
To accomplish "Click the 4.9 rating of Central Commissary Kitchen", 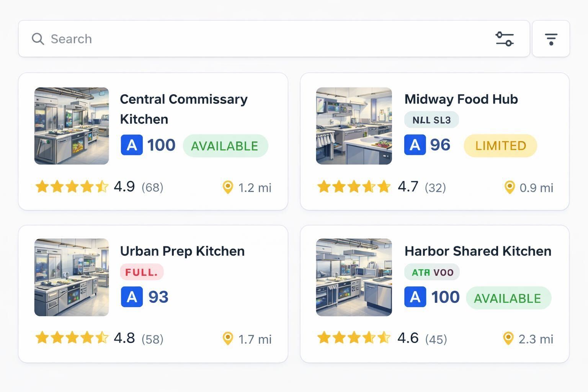I will click(124, 186).
